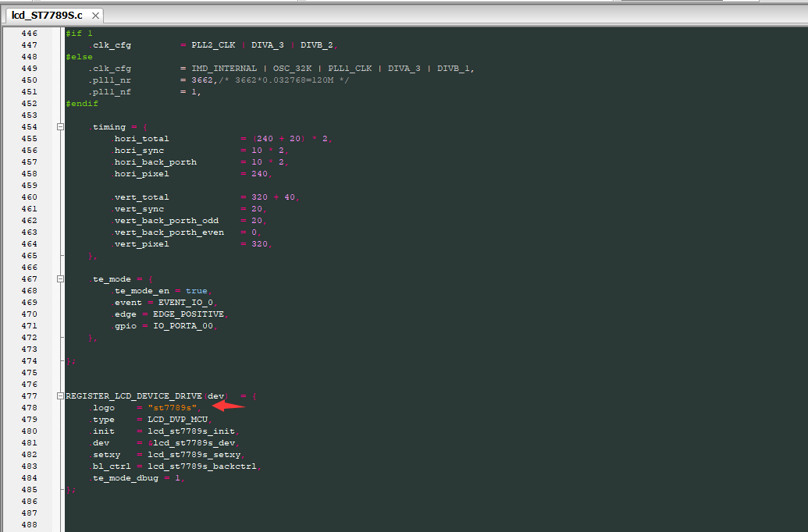Click the 3662*0.032768=120M comment
808x532 pixels.
(284, 80)
